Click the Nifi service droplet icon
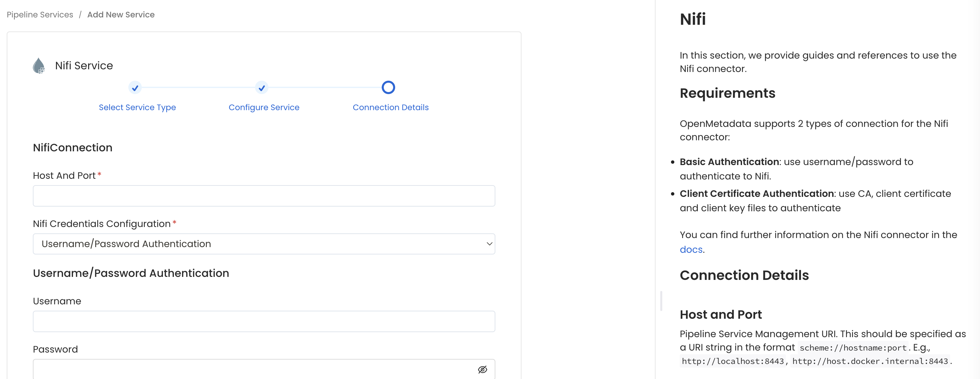 pos(39,65)
